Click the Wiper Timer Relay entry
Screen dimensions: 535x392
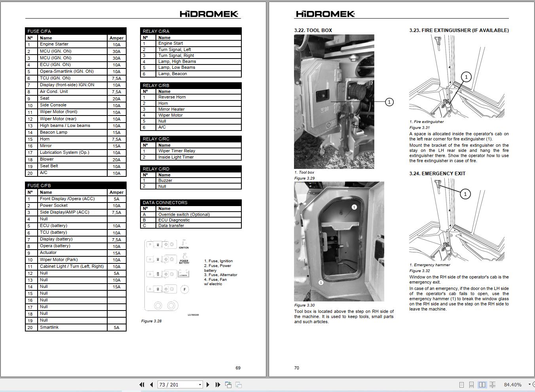[x=177, y=151]
